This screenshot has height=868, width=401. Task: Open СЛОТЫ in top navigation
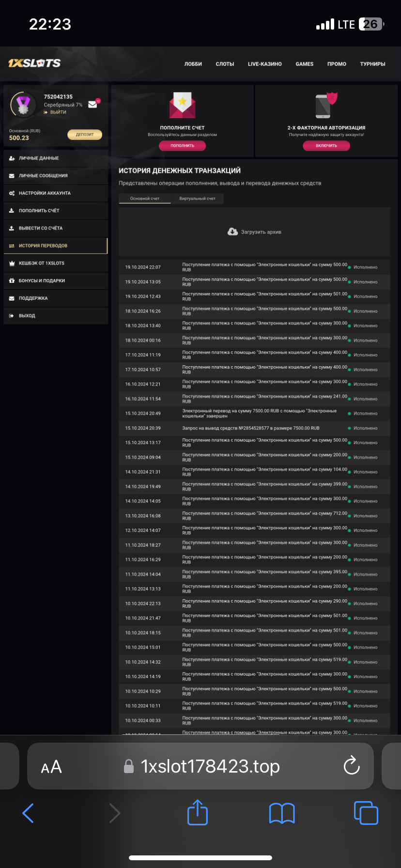[225, 64]
